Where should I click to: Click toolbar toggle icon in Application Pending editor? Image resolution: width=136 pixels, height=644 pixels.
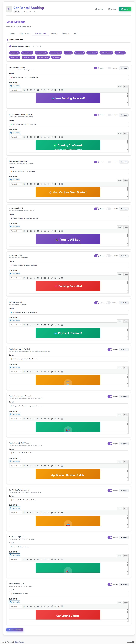(x=62, y=372)
